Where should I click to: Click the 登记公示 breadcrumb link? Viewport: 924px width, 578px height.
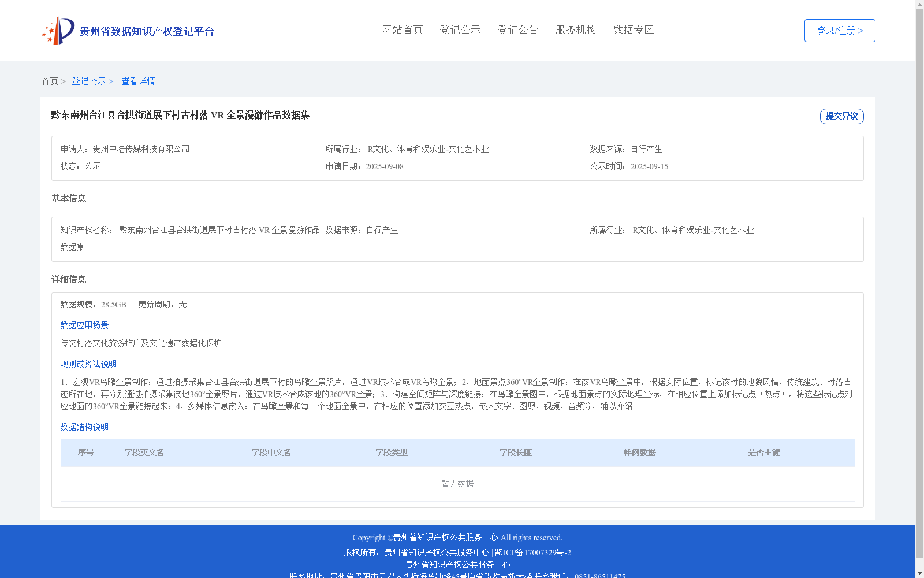(88, 81)
